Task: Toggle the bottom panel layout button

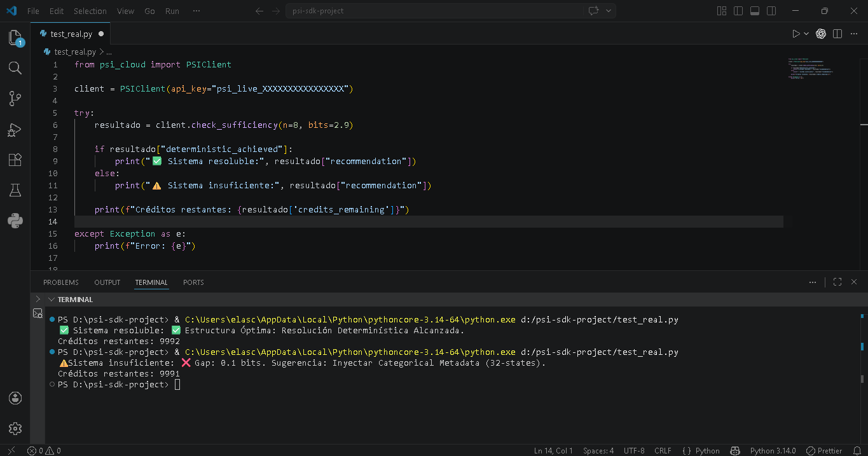Action: pos(755,11)
